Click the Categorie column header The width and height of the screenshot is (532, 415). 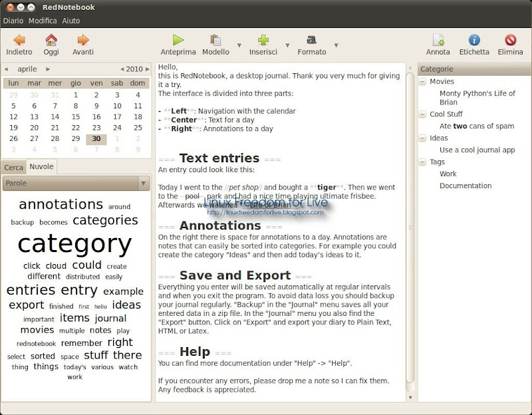pyautogui.click(x=474, y=69)
